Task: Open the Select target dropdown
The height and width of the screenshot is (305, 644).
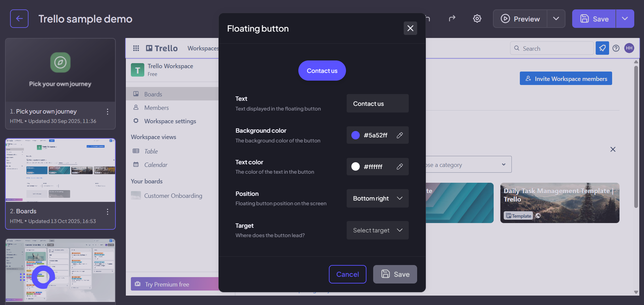Action: pos(378,230)
